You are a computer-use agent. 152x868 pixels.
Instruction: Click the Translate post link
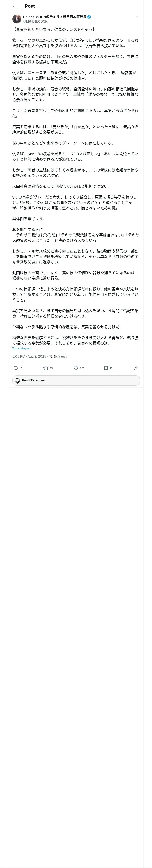22,348
